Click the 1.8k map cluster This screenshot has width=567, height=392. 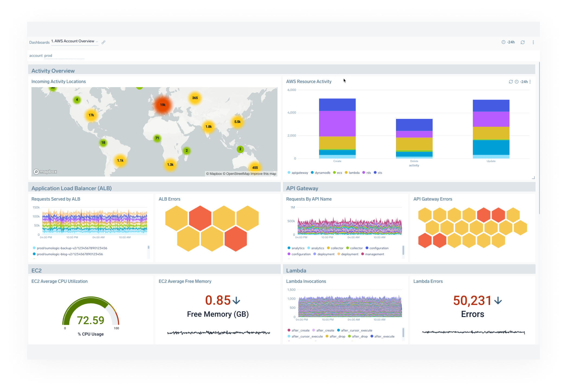coord(208,127)
